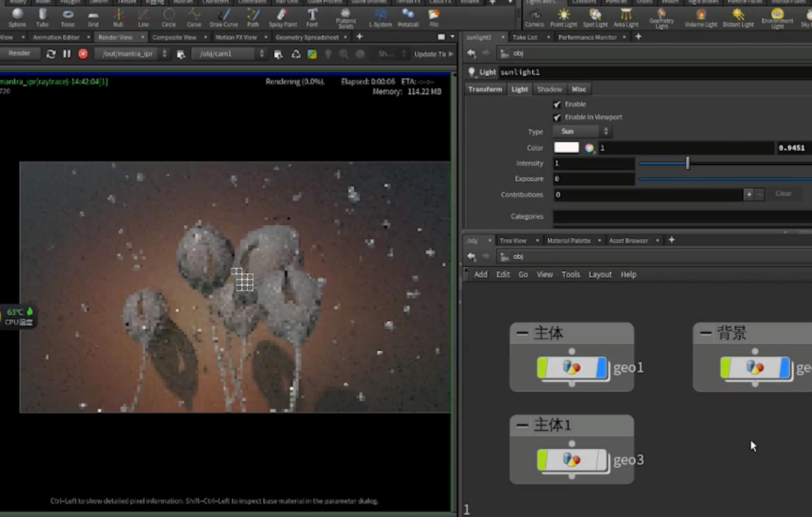
Task: Click the Render button
Action: [x=19, y=53]
